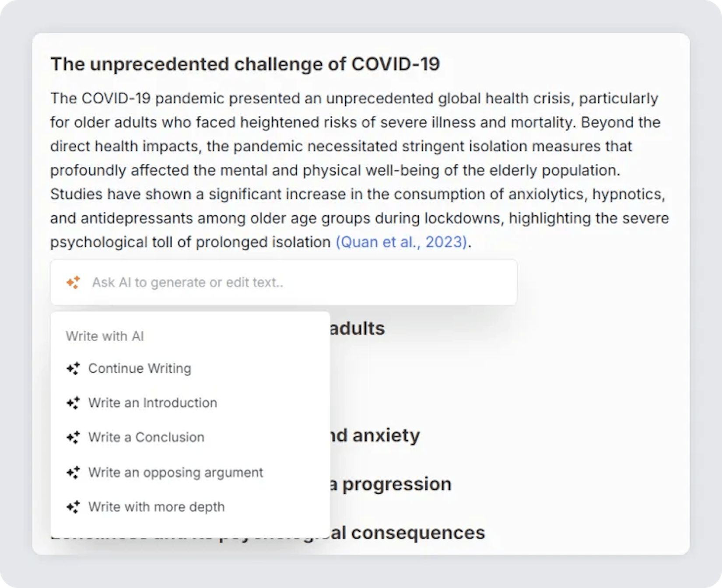Click the orange sparkle AI icon
Image resolution: width=722 pixels, height=588 pixels.
point(73,283)
